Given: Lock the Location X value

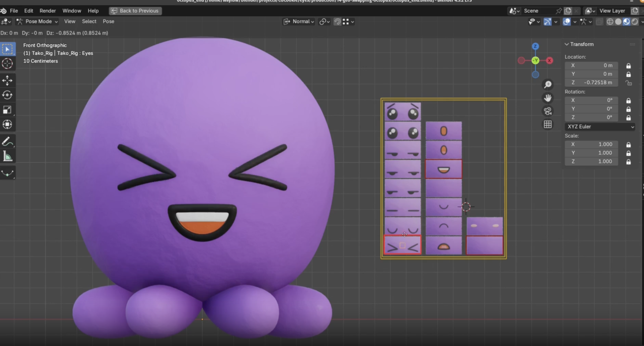Looking at the screenshot, I should (x=628, y=65).
